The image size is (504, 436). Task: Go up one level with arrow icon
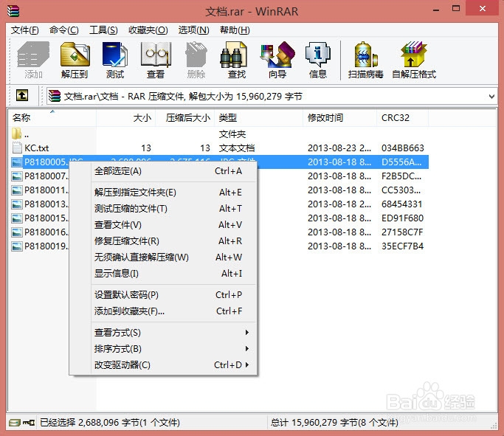tap(22, 95)
